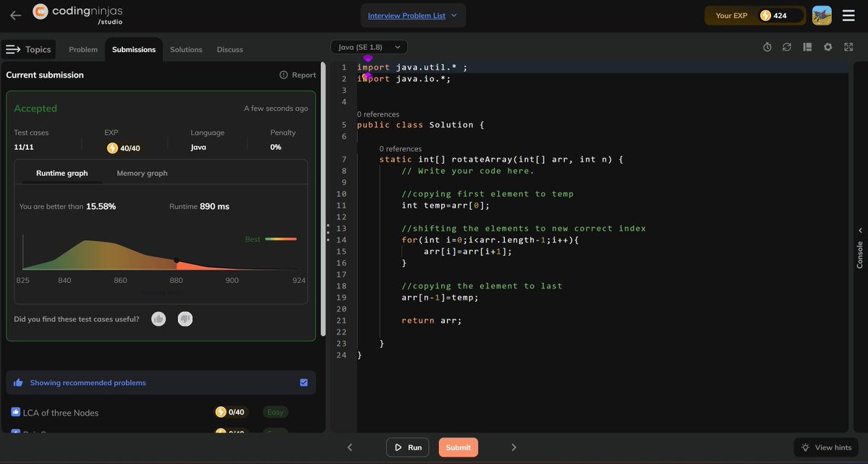
Task: Start the stopwatch timer icon
Action: coord(767,47)
